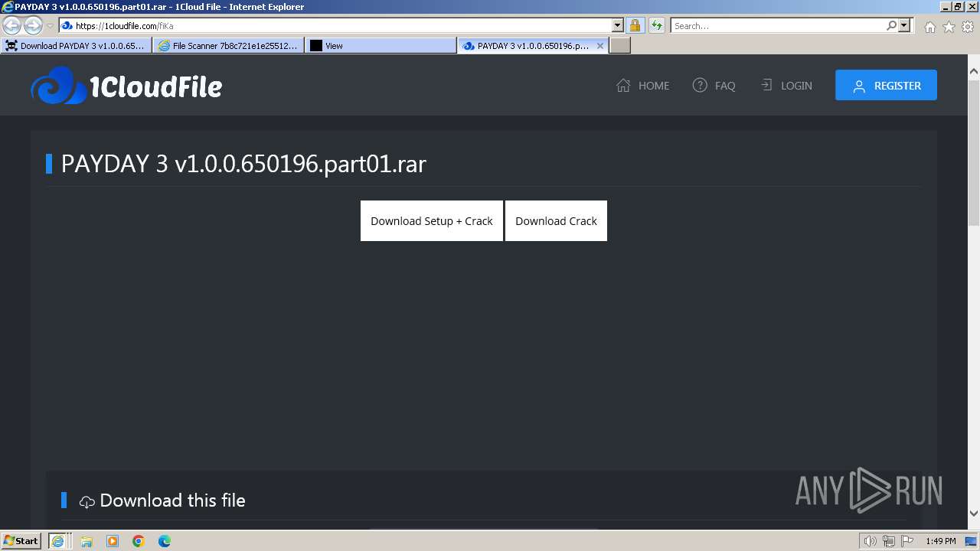Switch to the View tab
The width and height of the screenshot is (980, 551).
point(381,46)
